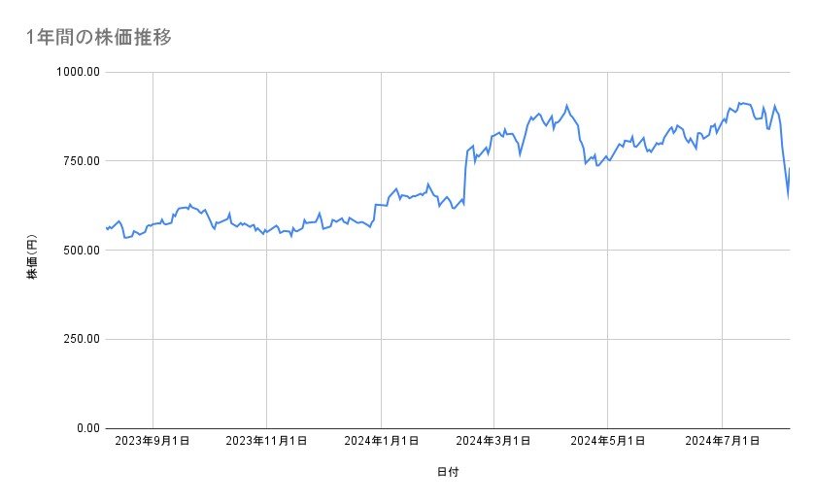
Task: Click the blue line where it crosses the 2024年5月1日 gridline
Action: pos(608,159)
